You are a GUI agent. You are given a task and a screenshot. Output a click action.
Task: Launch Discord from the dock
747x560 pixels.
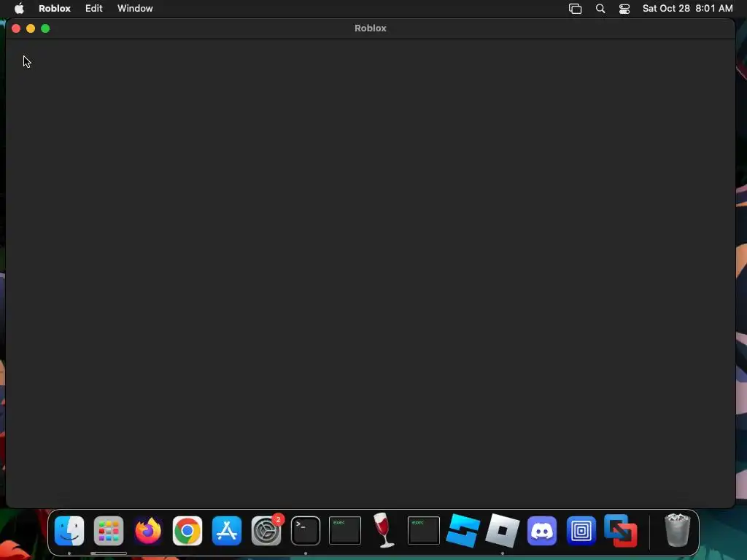(542, 531)
